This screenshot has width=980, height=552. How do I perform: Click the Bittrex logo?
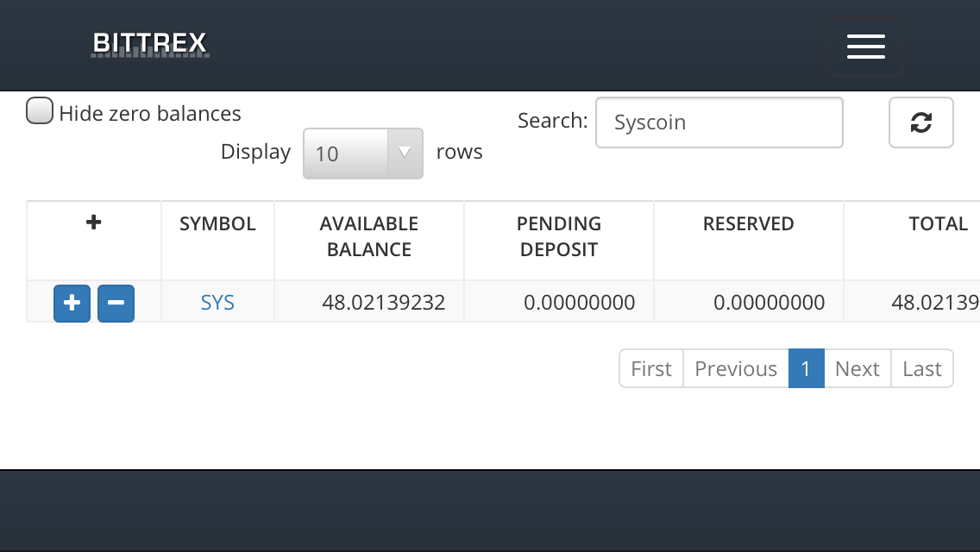(150, 44)
